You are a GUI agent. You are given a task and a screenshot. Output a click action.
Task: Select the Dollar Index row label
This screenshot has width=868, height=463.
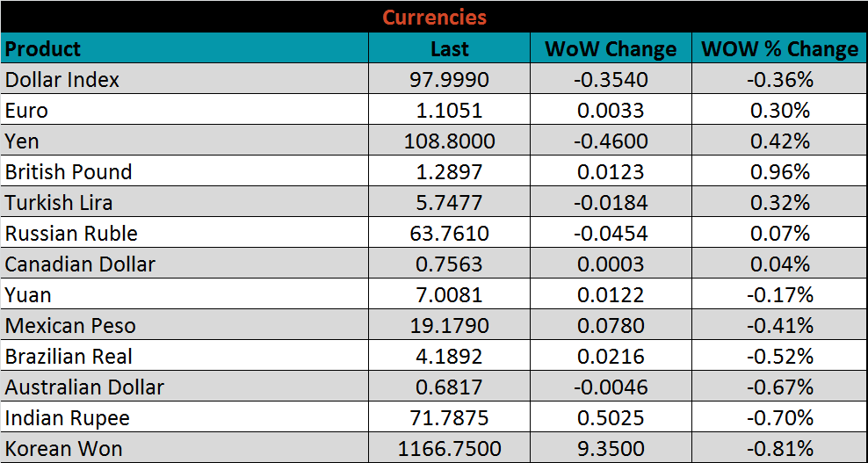62,80
